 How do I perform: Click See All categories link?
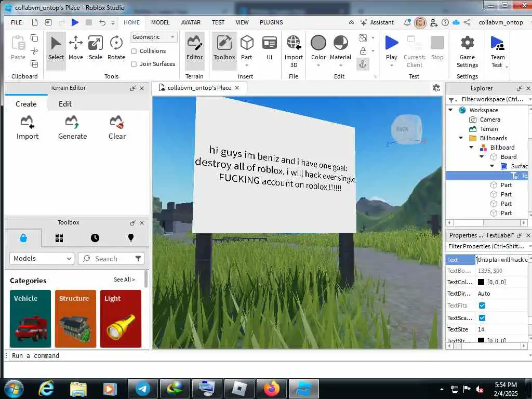click(x=124, y=280)
